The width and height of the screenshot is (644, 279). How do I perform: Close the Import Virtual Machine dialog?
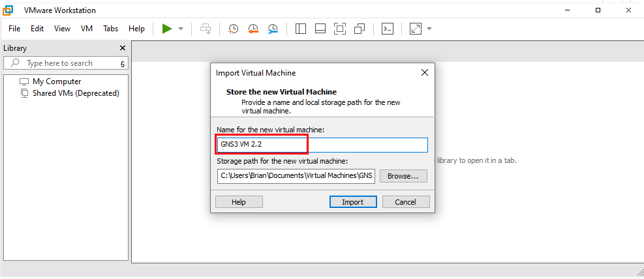click(425, 73)
